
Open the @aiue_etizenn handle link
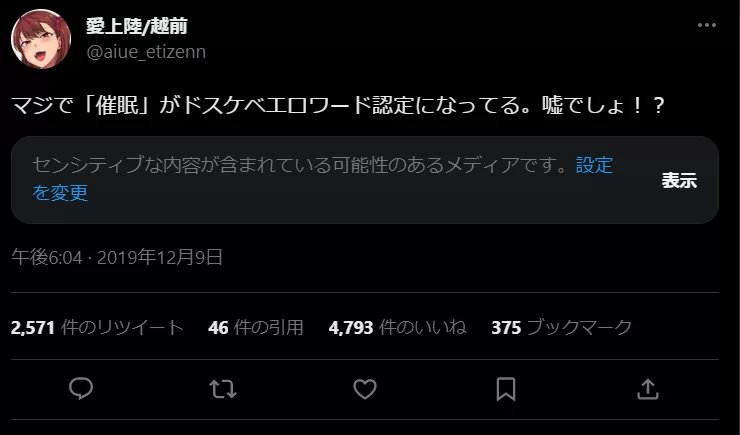[x=146, y=51]
